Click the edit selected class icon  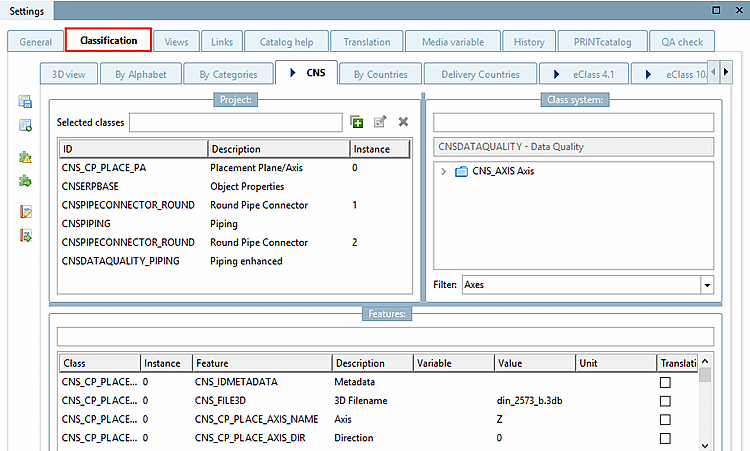pos(380,122)
